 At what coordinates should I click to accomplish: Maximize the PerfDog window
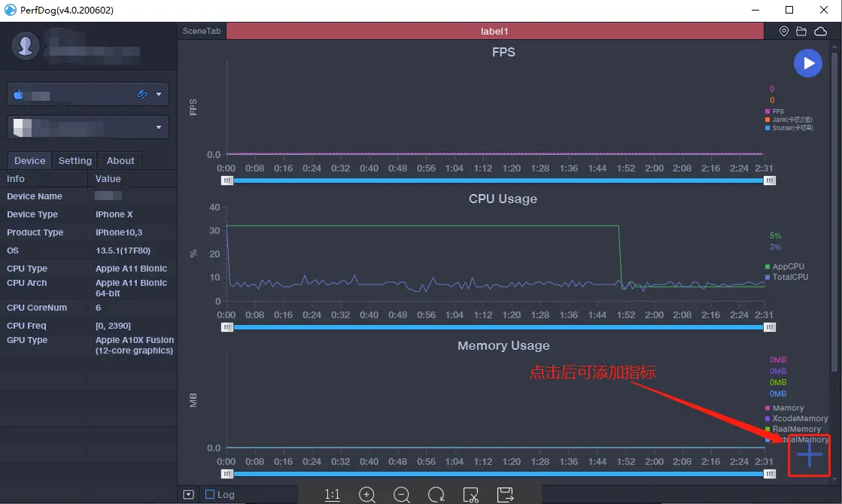pyautogui.click(x=789, y=10)
